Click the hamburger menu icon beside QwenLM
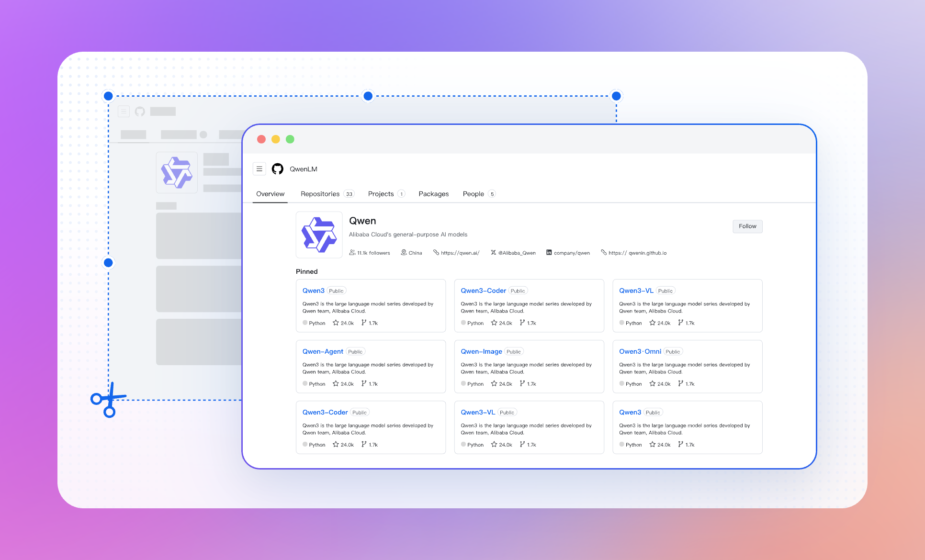This screenshot has height=560, width=925. click(259, 169)
